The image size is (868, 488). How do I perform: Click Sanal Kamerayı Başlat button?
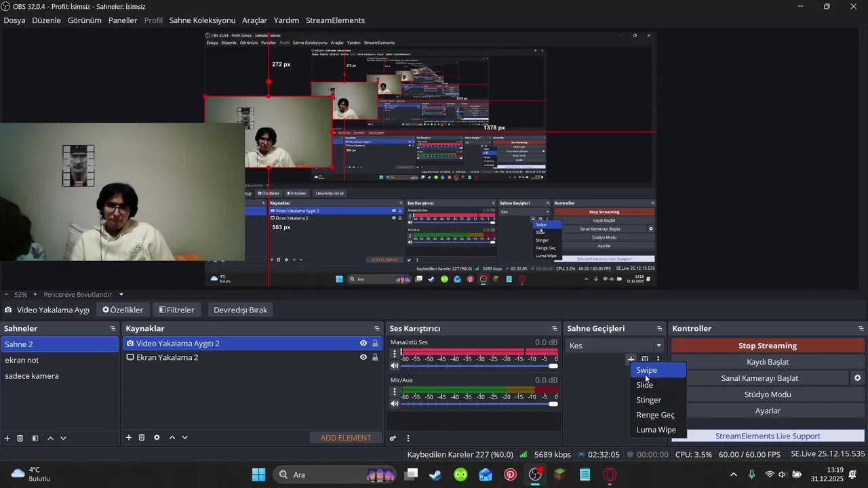tap(759, 378)
